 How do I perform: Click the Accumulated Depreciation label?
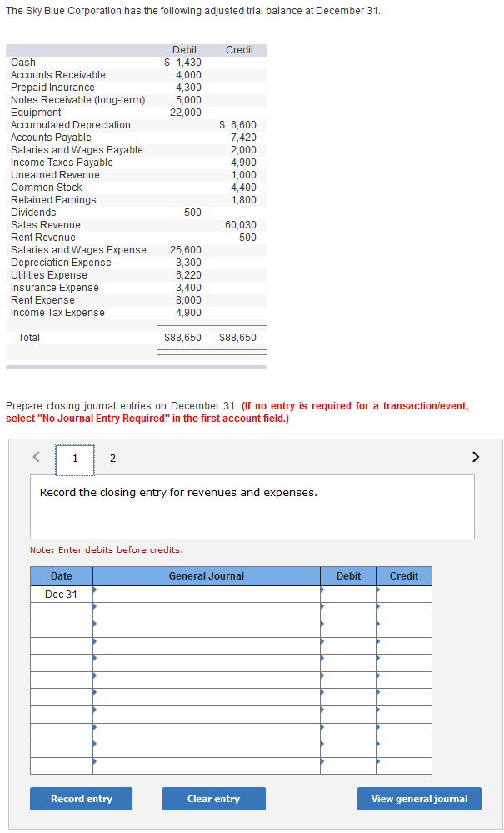[x=71, y=125]
